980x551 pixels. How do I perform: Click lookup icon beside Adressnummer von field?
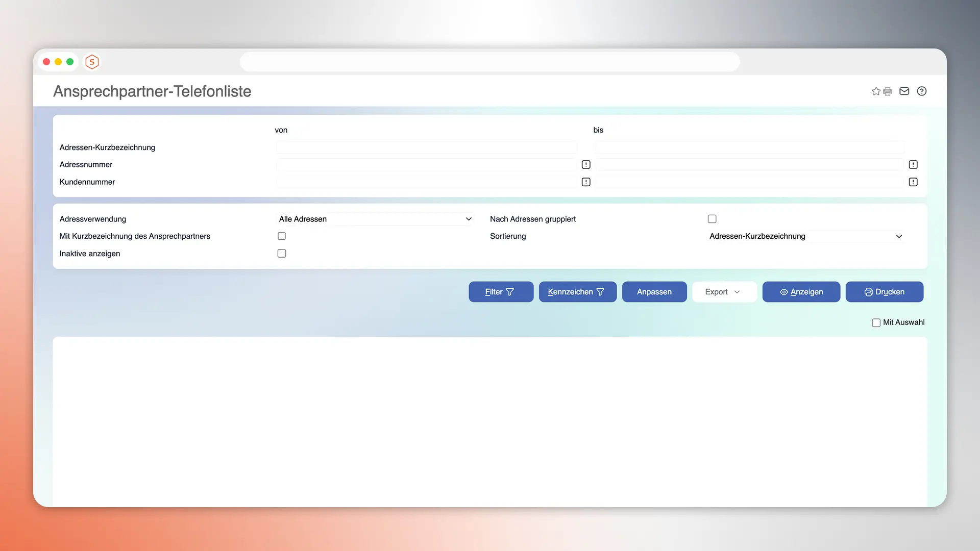(586, 164)
